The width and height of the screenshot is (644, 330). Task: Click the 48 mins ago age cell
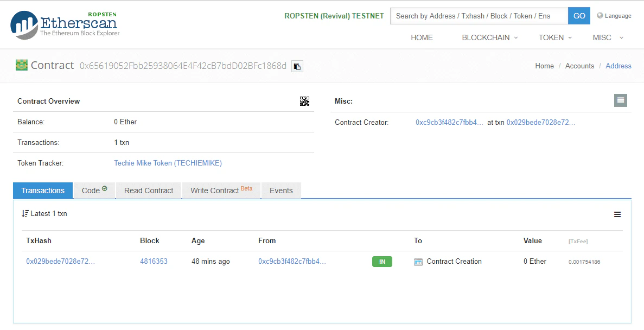(211, 262)
